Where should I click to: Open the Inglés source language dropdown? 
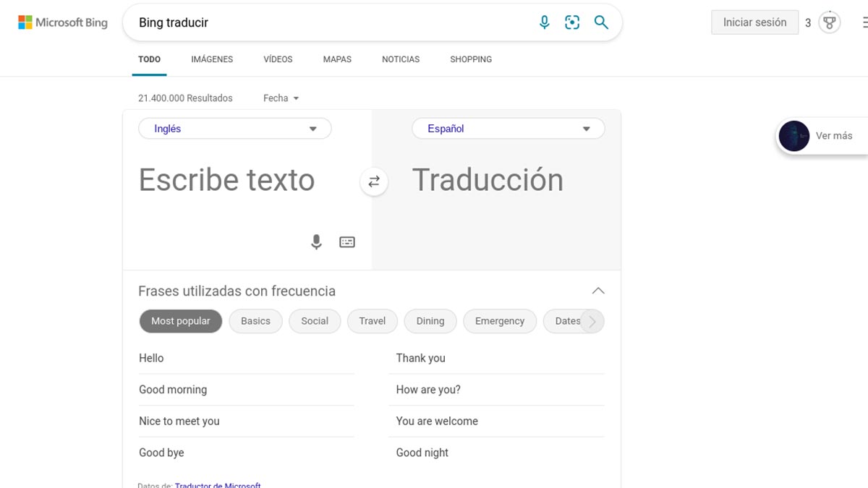pyautogui.click(x=234, y=128)
